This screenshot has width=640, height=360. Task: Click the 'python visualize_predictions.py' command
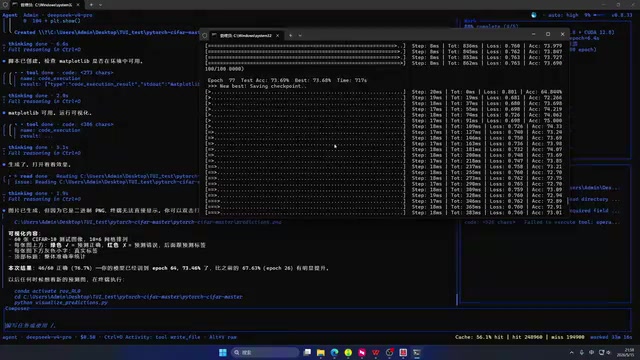(x=61, y=302)
